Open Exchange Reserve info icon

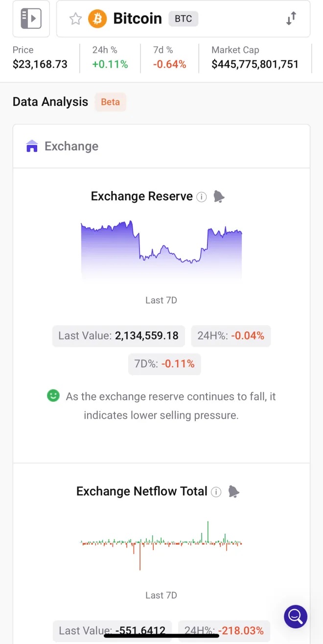point(202,197)
